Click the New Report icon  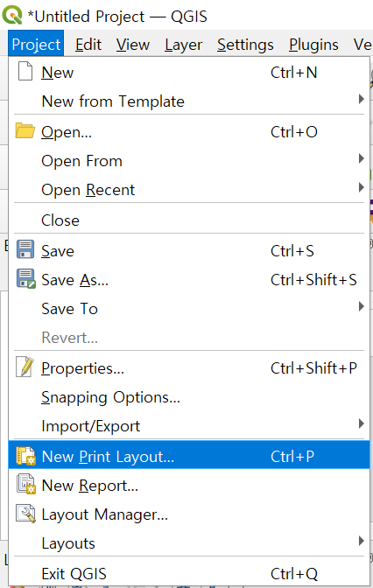click(26, 485)
